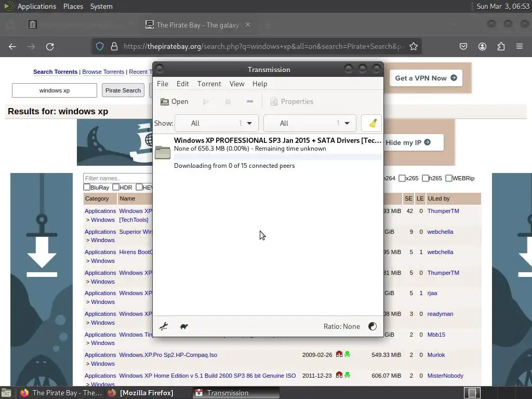Screen dimensions: 532x399
Task: Open Windows.XP.Pro Sp2.HP-Compaq.Iso torrent link
Action: 168,355
